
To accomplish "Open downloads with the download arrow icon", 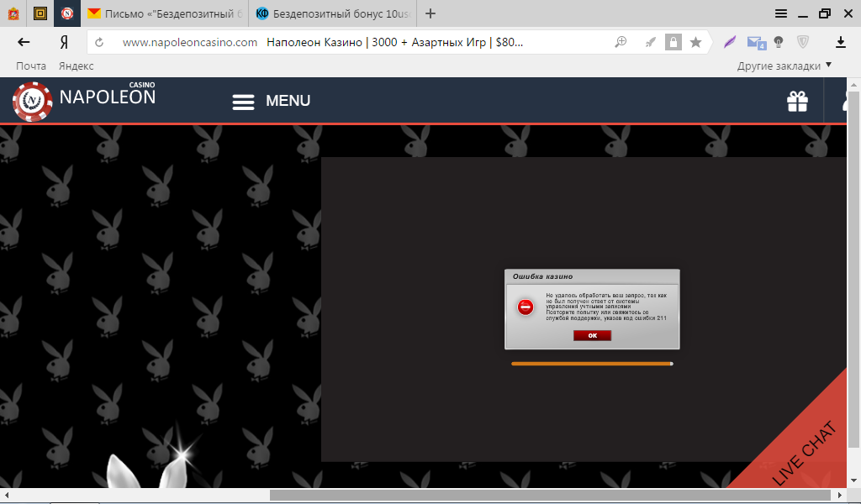I will pos(841,42).
